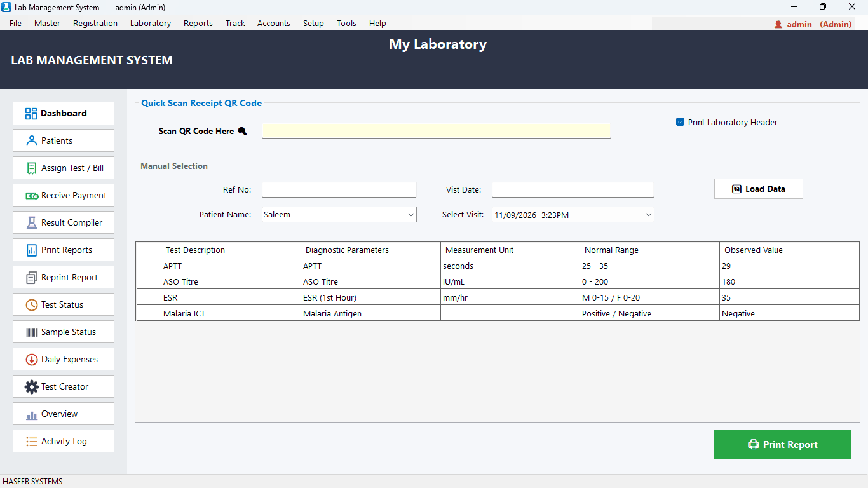Click the Sample Status barcode icon
Screen dimensions: 868x488
click(x=32, y=332)
